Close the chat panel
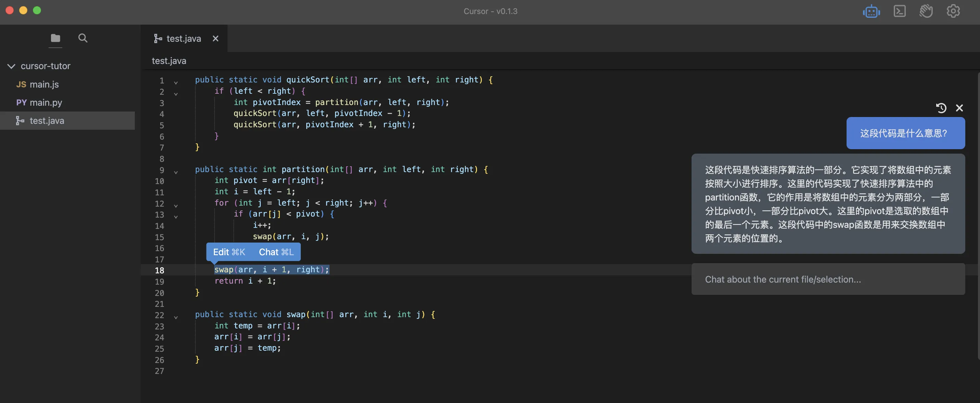980x403 pixels. tap(959, 108)
